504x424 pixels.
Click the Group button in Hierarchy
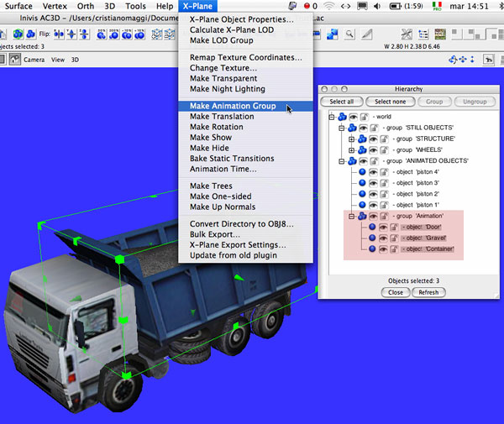coord(434,102)
